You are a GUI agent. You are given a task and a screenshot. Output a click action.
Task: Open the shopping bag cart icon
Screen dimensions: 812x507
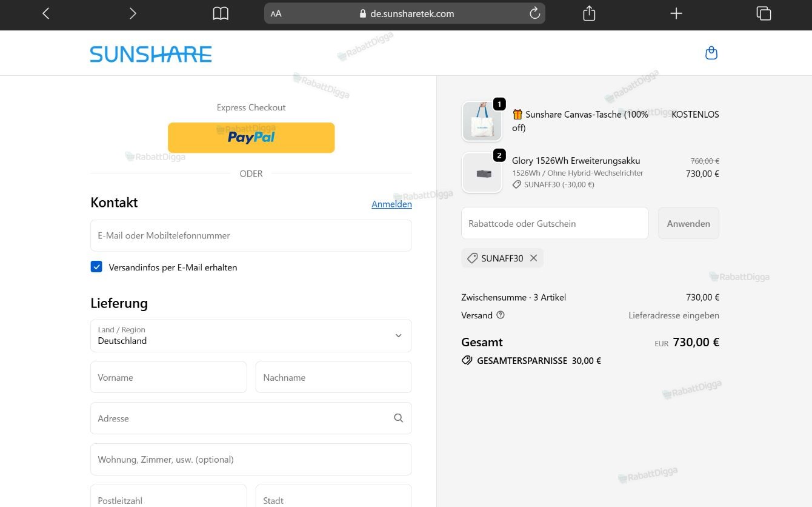click(711, 53)
